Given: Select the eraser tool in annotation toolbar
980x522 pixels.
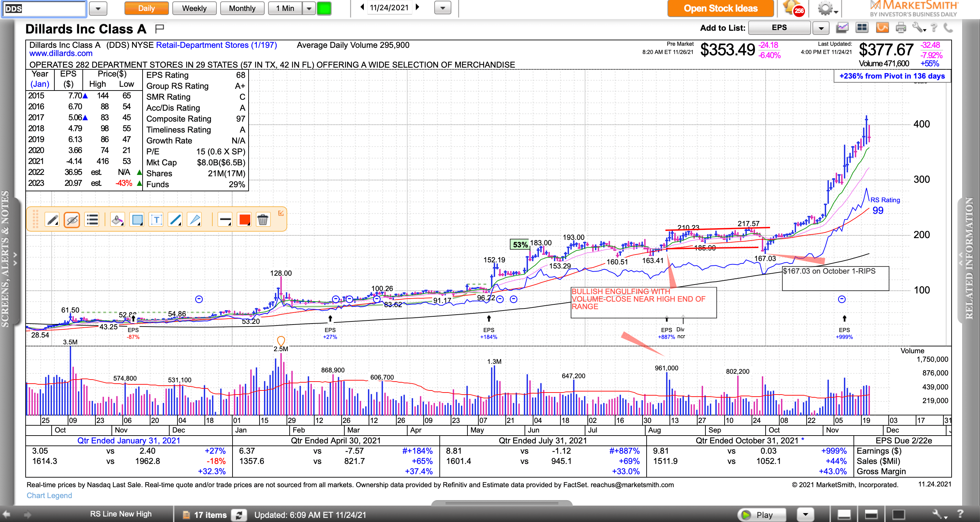Looking at the screenshot, I should click(117, 220).
